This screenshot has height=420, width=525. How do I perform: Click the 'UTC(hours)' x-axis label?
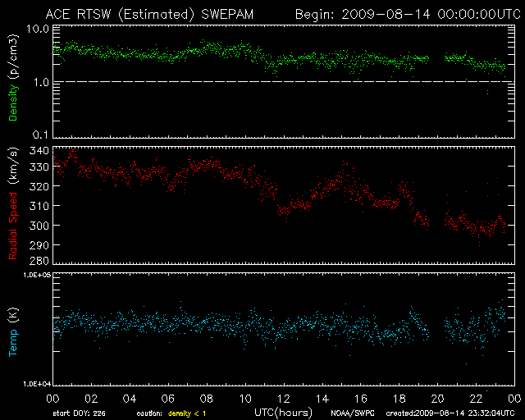pyautogui.click(x=283, y=413)
